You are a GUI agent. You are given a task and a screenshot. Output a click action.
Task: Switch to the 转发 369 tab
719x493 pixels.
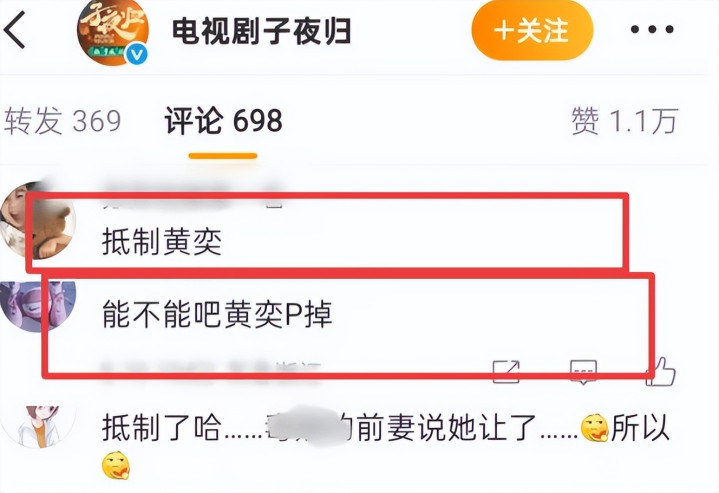pos(63,121)
